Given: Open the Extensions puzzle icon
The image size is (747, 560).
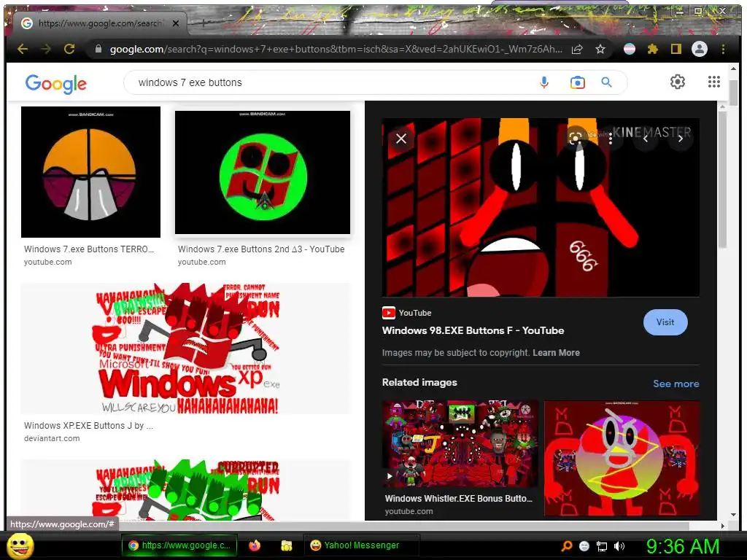Looking at the screenshot, I should pos(653,49).
